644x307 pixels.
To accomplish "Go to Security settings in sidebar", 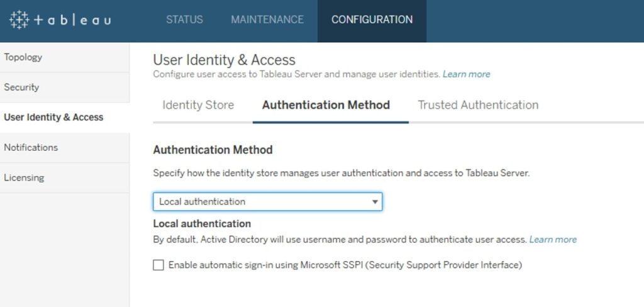I will (x=65, y=87).
